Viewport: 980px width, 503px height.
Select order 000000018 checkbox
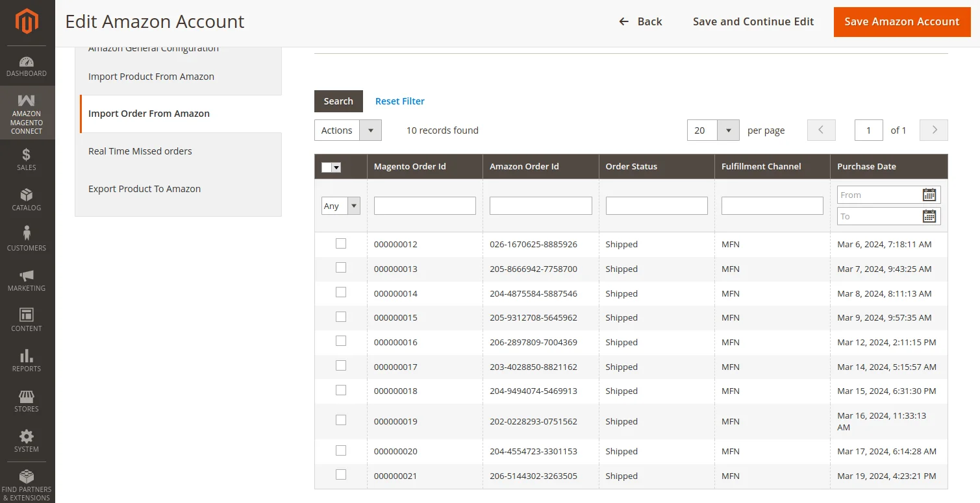tap(341, 390)
